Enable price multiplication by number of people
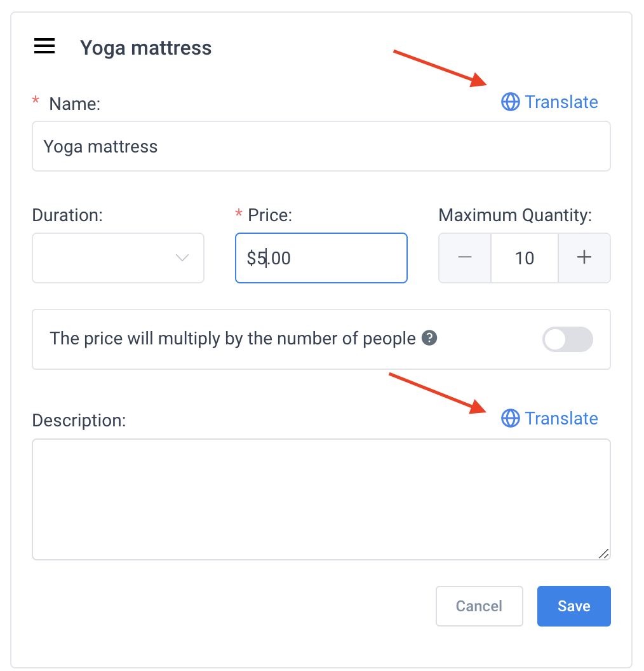This screenshot has width=644, height=671. [x=567, y=339]
